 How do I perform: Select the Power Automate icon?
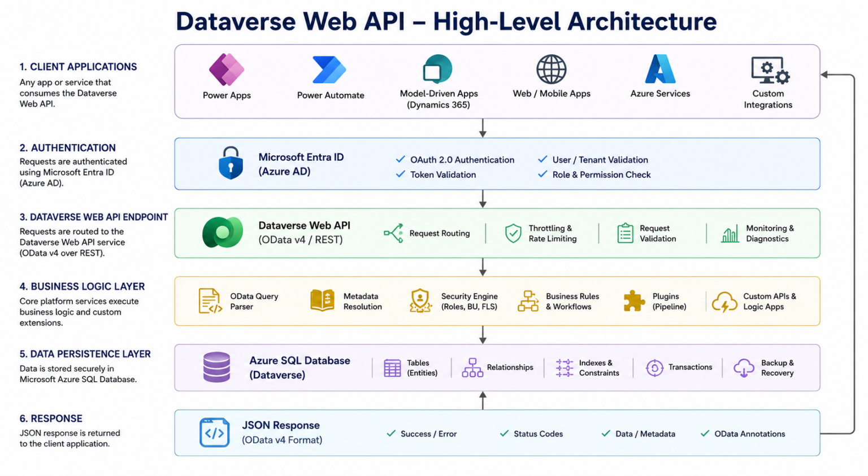[x=329, y=70]
